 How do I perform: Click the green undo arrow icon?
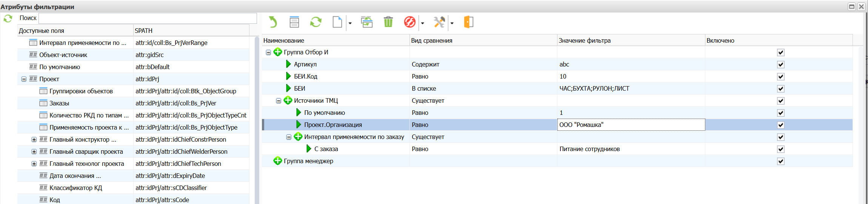point(272,22)
